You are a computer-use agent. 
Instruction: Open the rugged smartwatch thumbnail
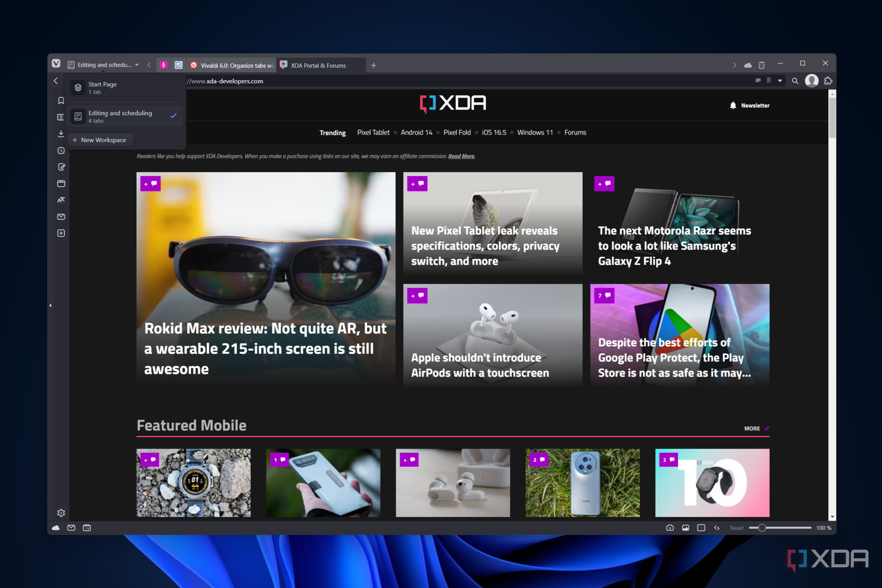tap(194, 483)
